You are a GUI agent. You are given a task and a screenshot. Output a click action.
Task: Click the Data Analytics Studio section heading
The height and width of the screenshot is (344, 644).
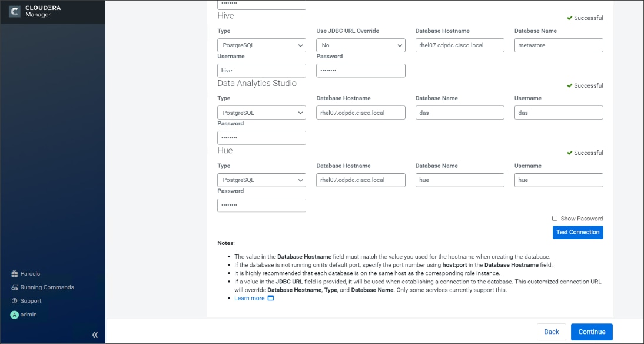click(257, 83)
